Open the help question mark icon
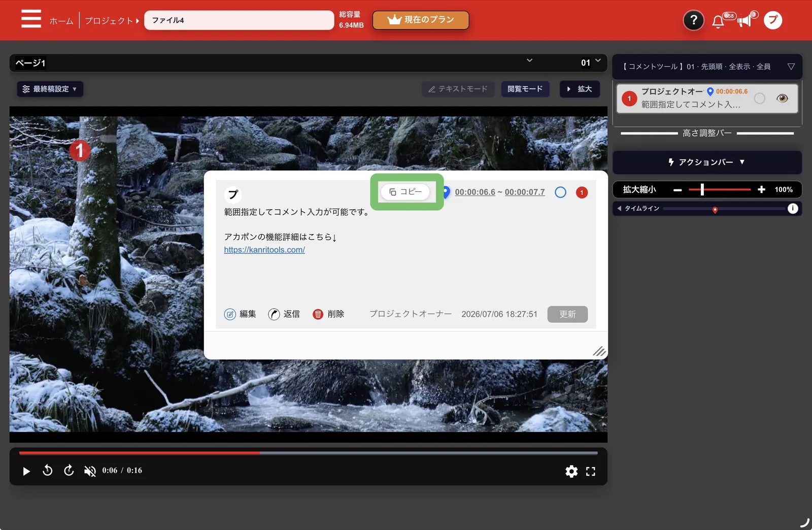The height and width of the screenshot is (530, 812). point(693,20)
